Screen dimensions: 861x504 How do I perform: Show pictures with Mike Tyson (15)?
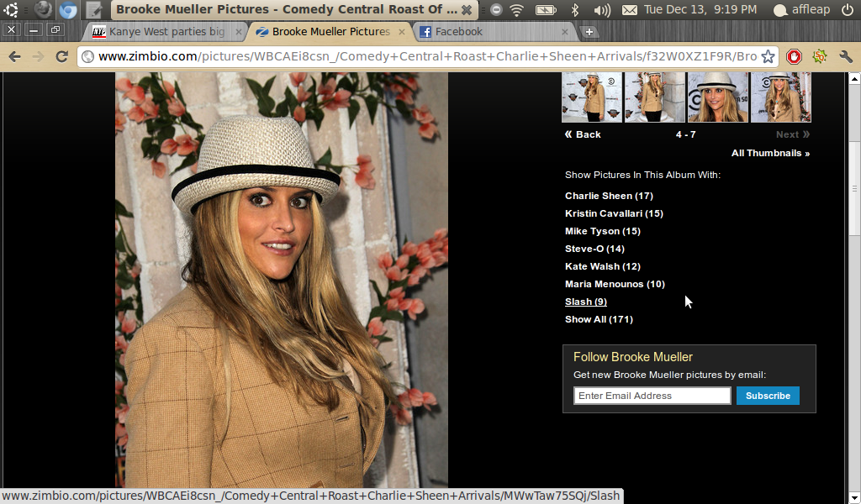[602, 231]
